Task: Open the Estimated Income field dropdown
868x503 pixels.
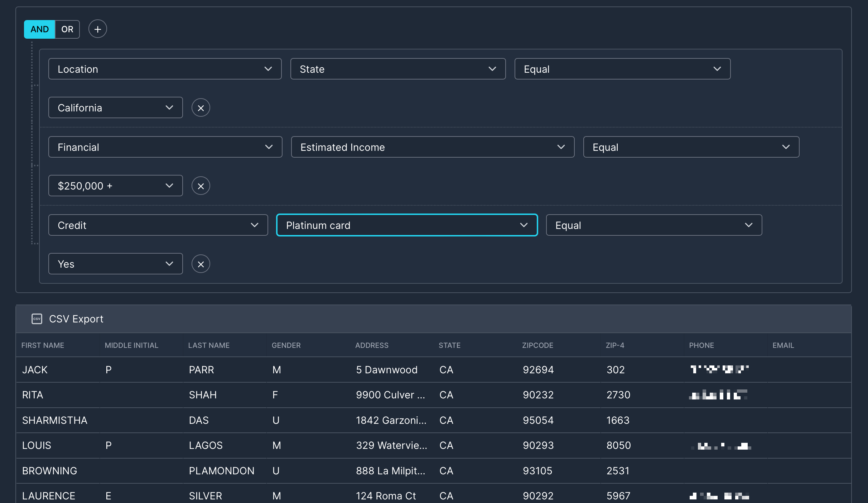Action: tap(433, 147)
